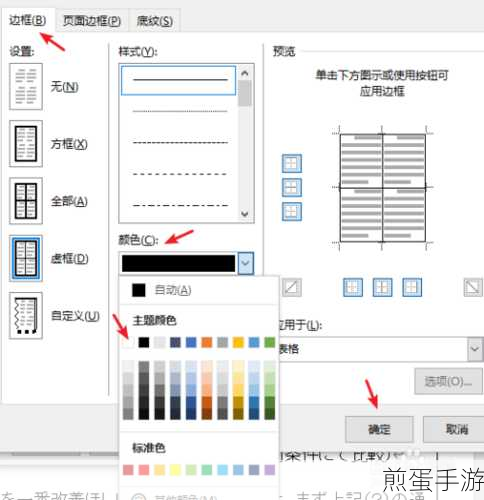The width and height of the screenshot is (484, 500).
Task: Select the Box (方框) border setting icon
Action: pyautogui.click(x=26, y=144)
